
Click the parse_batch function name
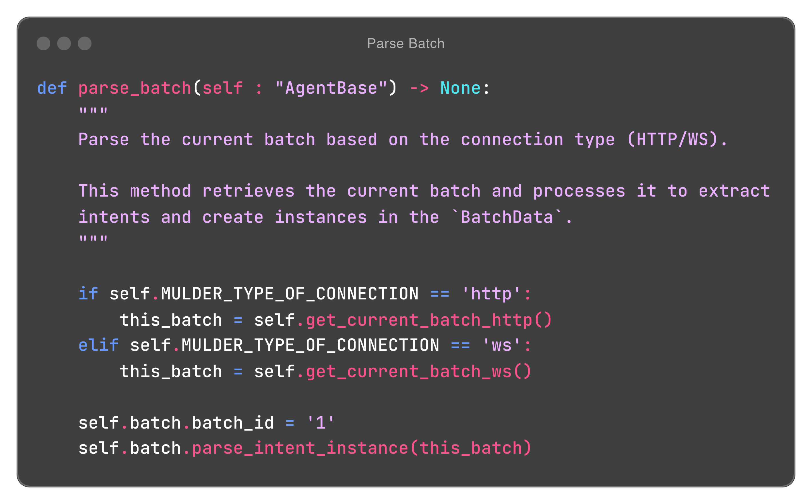tap(135, 88)
